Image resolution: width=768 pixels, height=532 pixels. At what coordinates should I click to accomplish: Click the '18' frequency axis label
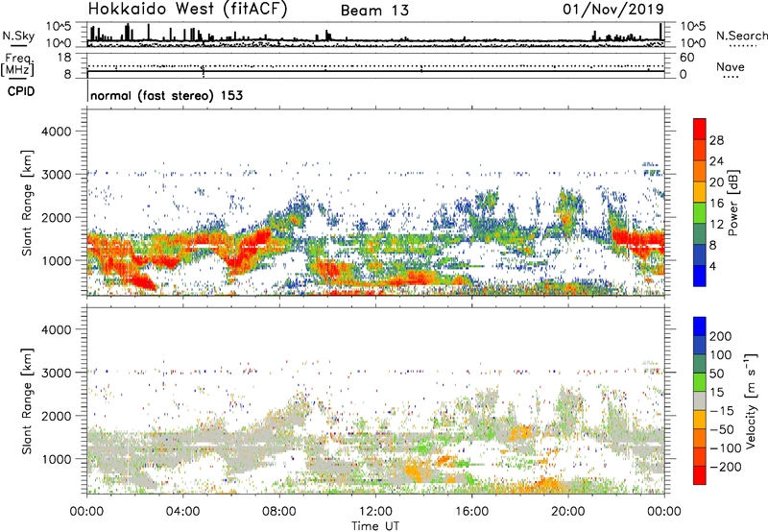(x=64, y=58)
